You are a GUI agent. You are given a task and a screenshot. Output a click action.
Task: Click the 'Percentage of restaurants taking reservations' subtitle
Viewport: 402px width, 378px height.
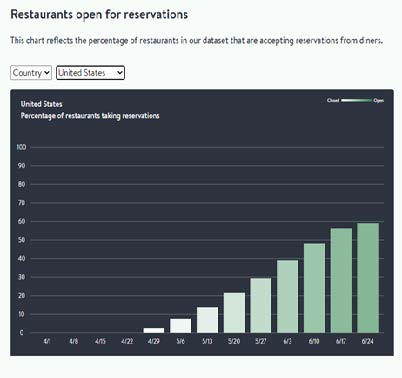click(90, 116)
